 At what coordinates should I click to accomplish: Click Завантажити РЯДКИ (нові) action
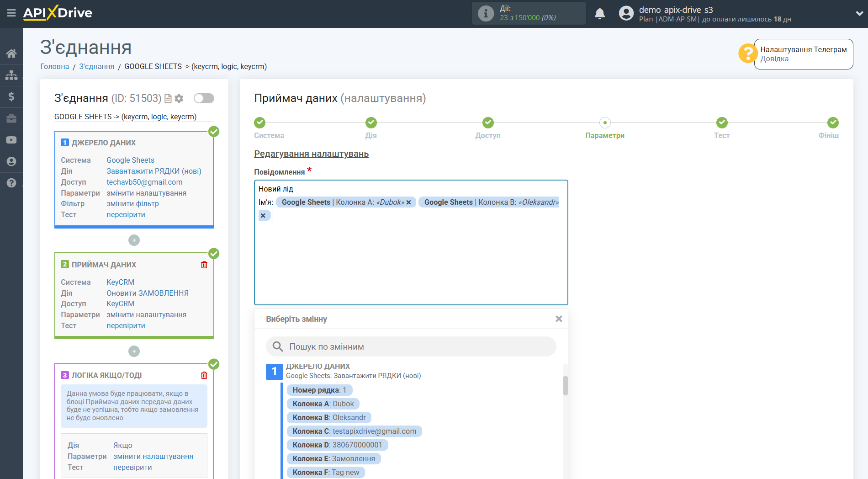tap(154, 171)
